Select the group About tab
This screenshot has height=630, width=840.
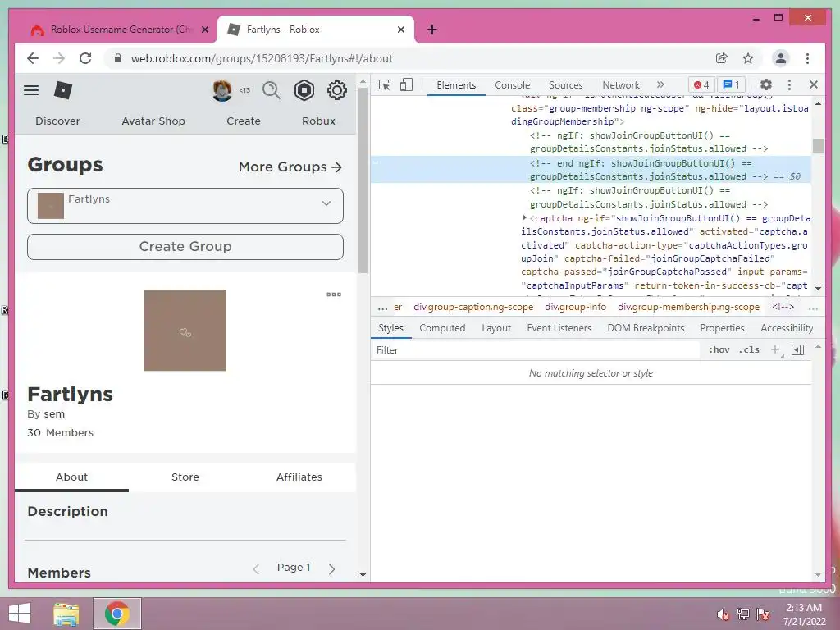pyautogui.click(x=72, y=477)
